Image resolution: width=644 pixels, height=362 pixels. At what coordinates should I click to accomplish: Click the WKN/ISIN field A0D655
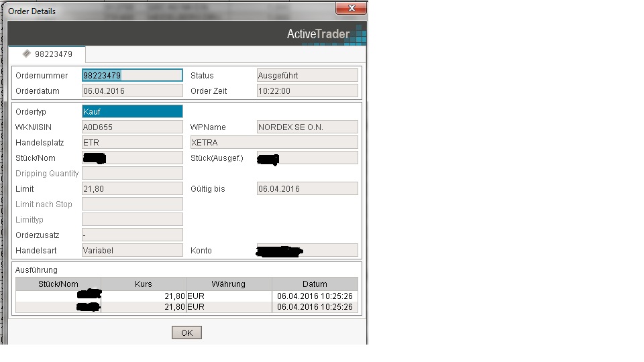132,127
